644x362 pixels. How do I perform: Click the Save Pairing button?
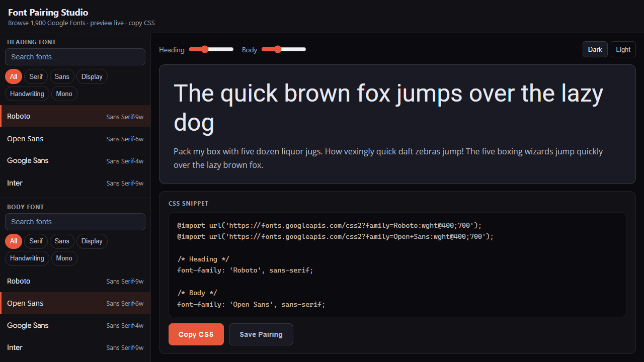pos(261,334)
